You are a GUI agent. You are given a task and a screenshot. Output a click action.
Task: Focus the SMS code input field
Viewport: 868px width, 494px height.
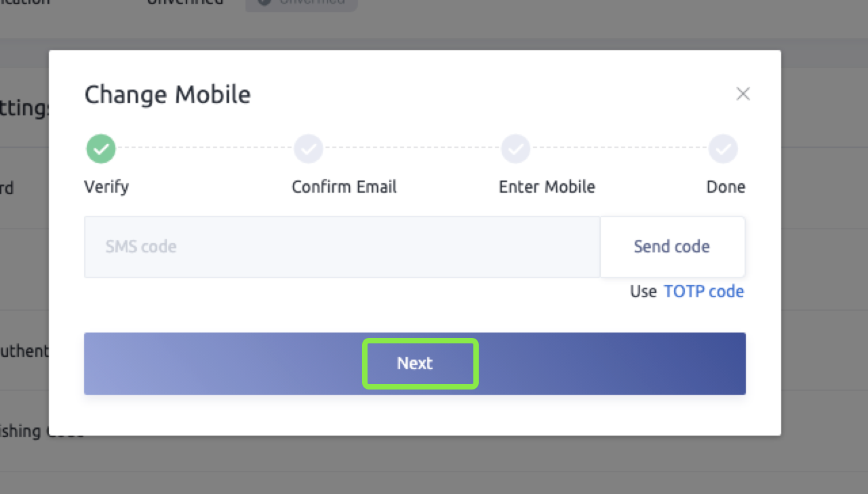(x=342, y=247)
